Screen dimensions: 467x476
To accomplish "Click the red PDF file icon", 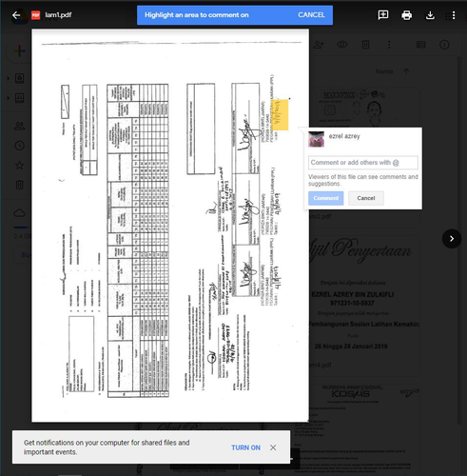I will 35,15.
